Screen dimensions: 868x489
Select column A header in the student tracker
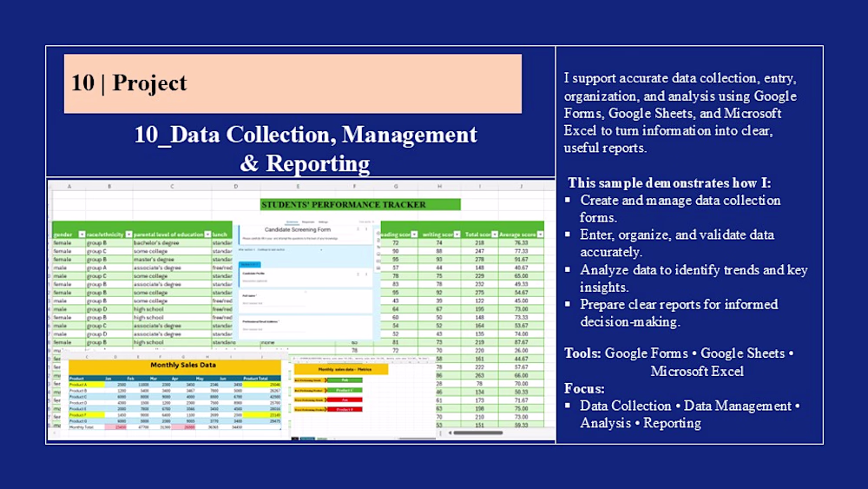pyautogui.click(x=69, y=186)
